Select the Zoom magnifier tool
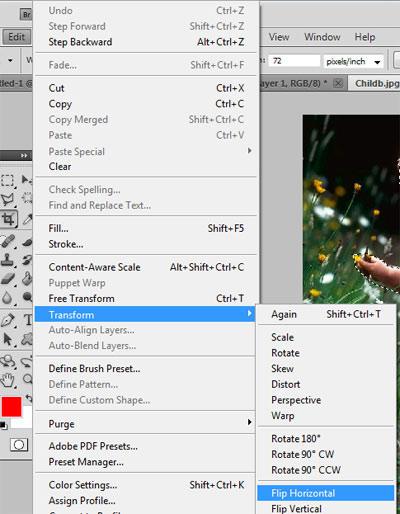 click(27, 379)
